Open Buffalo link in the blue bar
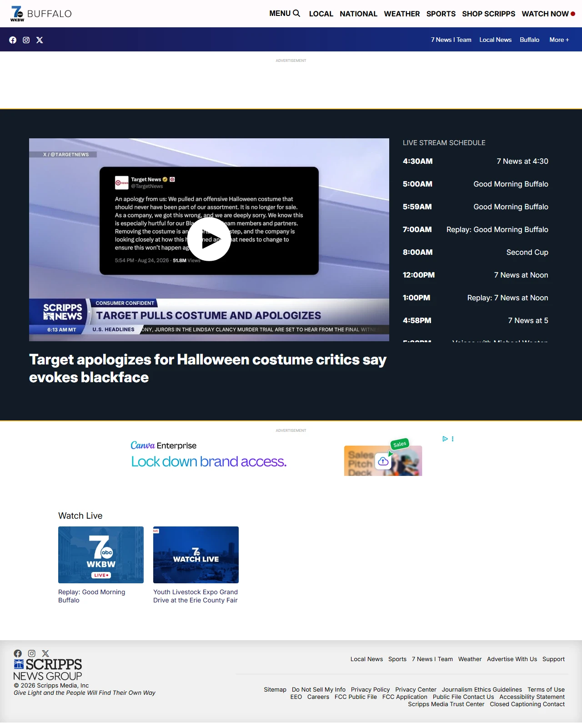The height and width of the screenshot is (728, 582). [x=530, y=40]
